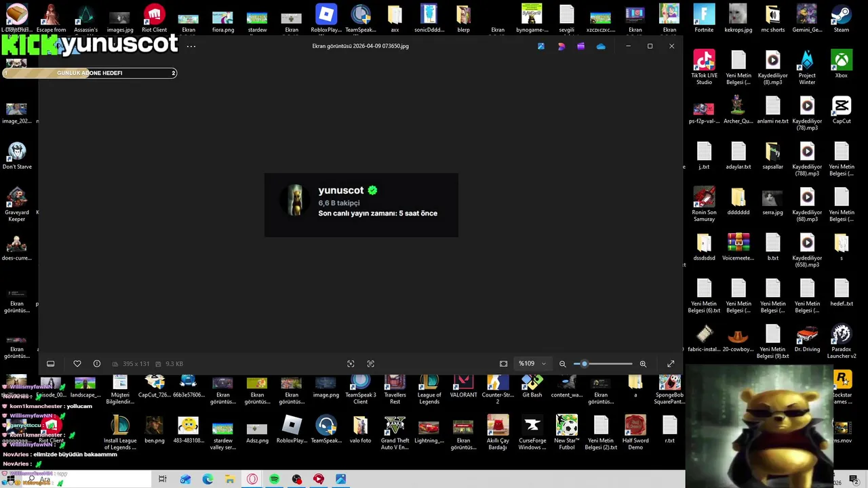Select serra.jpg image file
This screenshot has width=868, height=488.
772,202
